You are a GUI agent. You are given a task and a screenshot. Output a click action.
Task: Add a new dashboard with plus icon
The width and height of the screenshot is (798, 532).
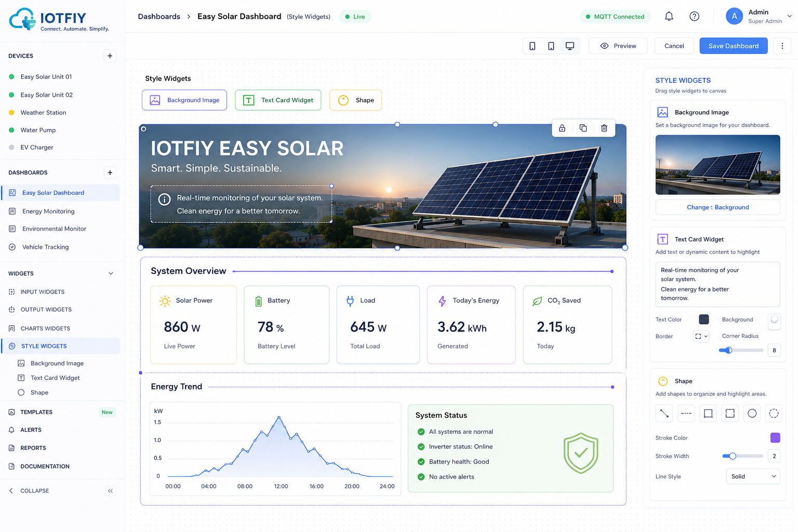tap(110, 172)
